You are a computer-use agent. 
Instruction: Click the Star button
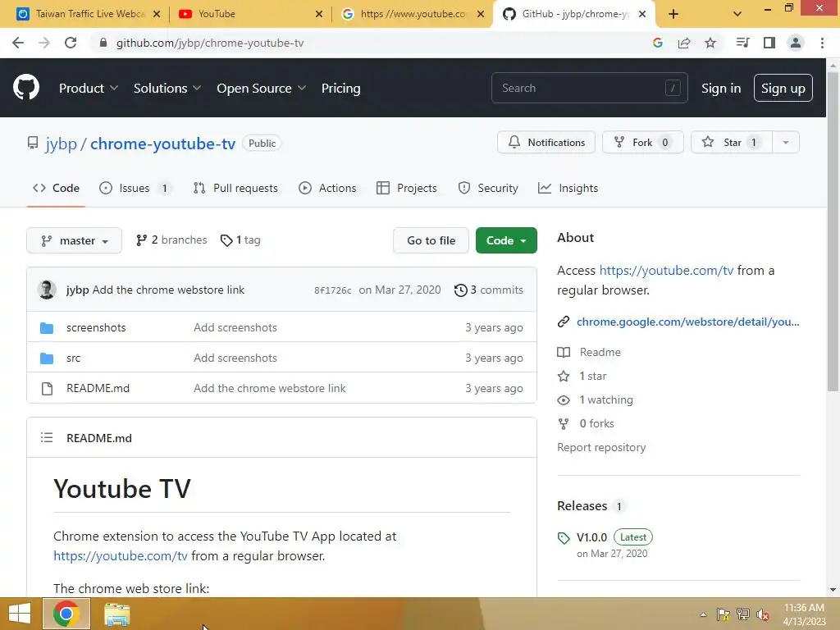click(732, 143)
